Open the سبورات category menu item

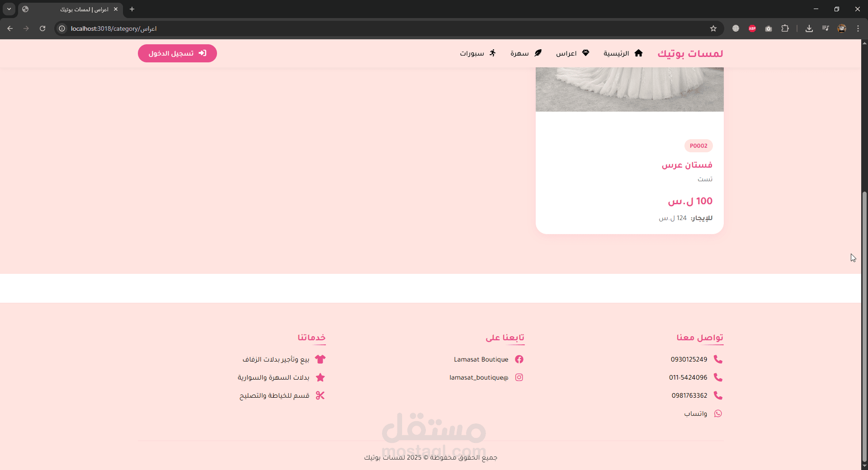click(478, 53)
